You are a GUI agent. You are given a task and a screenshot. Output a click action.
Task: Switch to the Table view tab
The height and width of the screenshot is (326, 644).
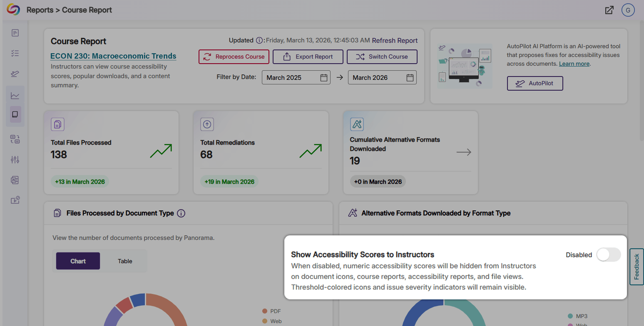coord(124,261)
